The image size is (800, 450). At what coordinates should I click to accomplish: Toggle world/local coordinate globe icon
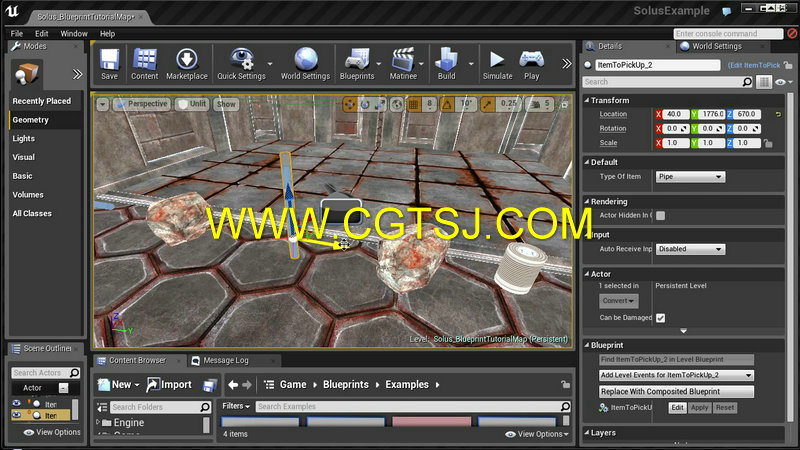[396, 104]
